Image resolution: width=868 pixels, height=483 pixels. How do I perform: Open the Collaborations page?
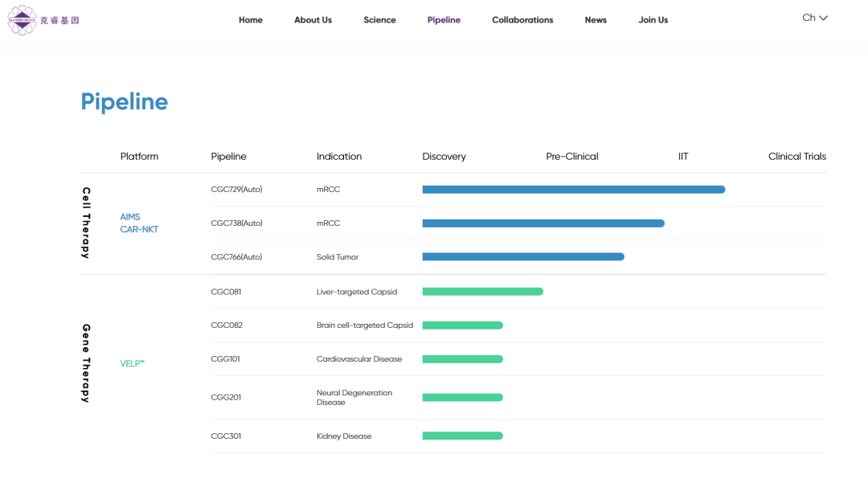(522, 20)
